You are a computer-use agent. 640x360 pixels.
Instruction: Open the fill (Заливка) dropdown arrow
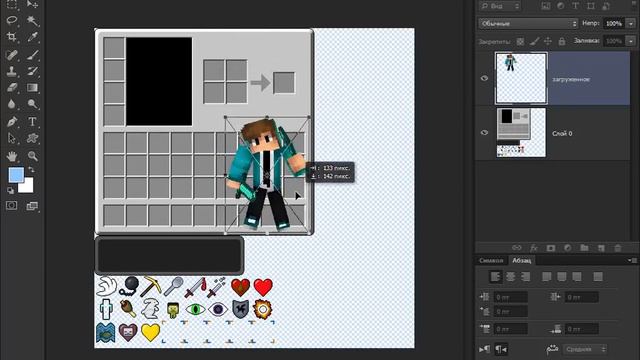[x=631, y=41]
